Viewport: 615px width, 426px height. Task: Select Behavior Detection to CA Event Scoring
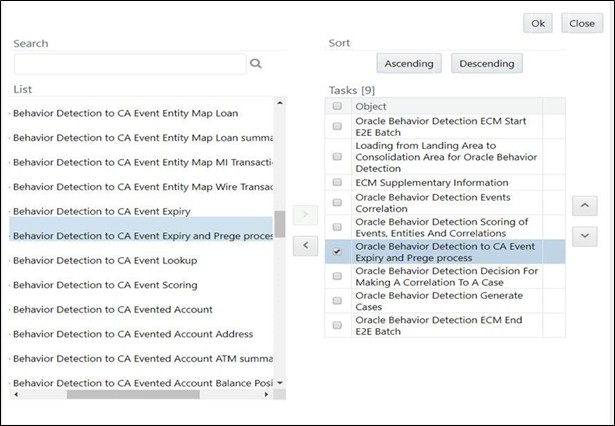pos(105,285)
